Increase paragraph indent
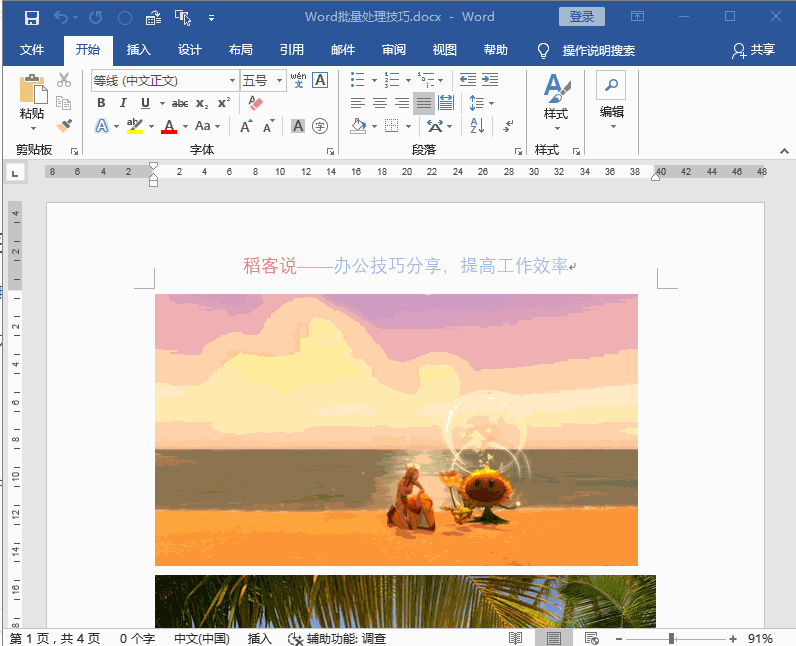 click(x=490, y=80)
